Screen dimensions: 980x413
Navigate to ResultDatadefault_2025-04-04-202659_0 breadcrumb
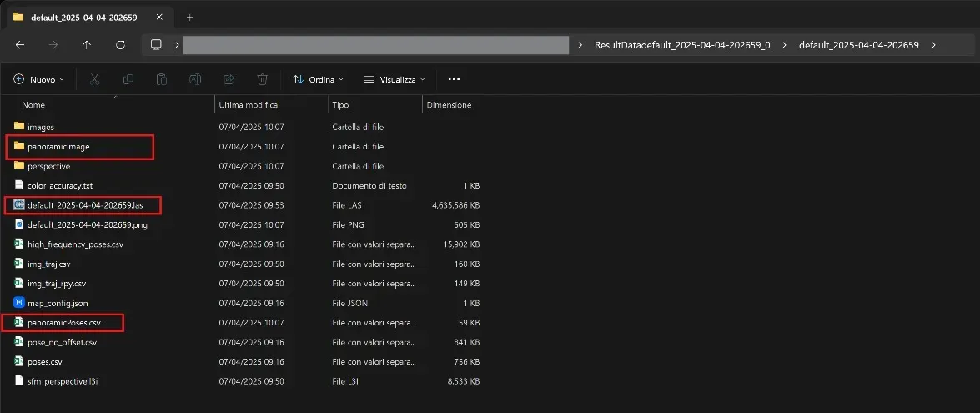point(682,45)
